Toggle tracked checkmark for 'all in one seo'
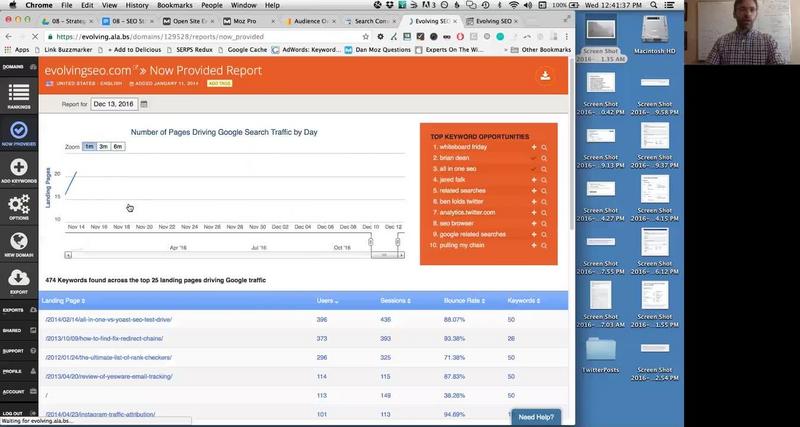The height and width of the screenshot is (427, 800). coord(534,169)
